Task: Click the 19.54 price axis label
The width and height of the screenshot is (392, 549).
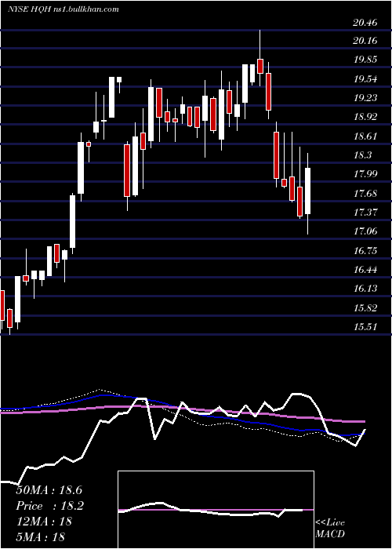Action: (x=365, y=78)
